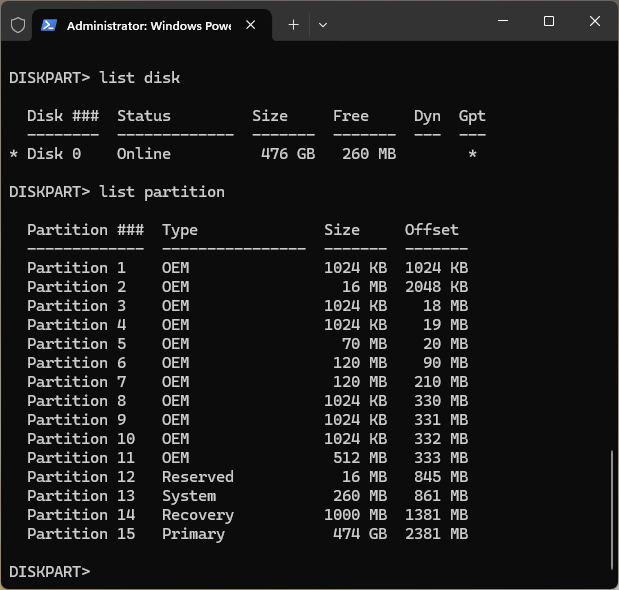Click the 'Status' column header
This screenshot has height=590, width=619.
144,116
